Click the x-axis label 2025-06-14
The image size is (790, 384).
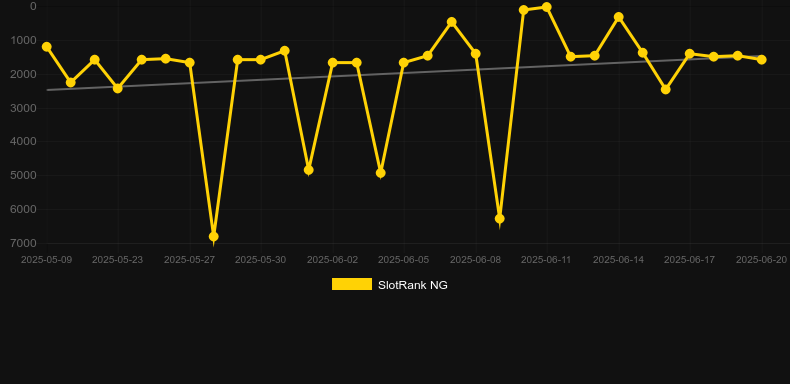click(619, 260)
